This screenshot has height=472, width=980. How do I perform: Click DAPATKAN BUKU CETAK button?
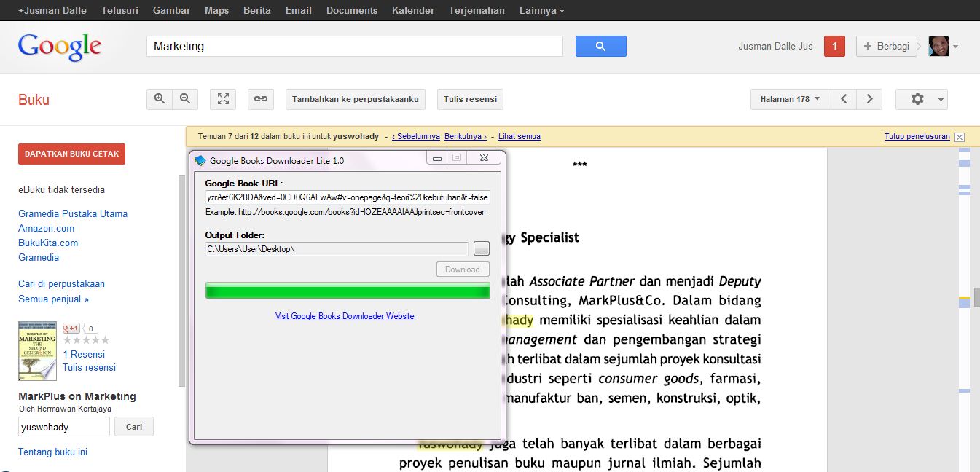71,154
